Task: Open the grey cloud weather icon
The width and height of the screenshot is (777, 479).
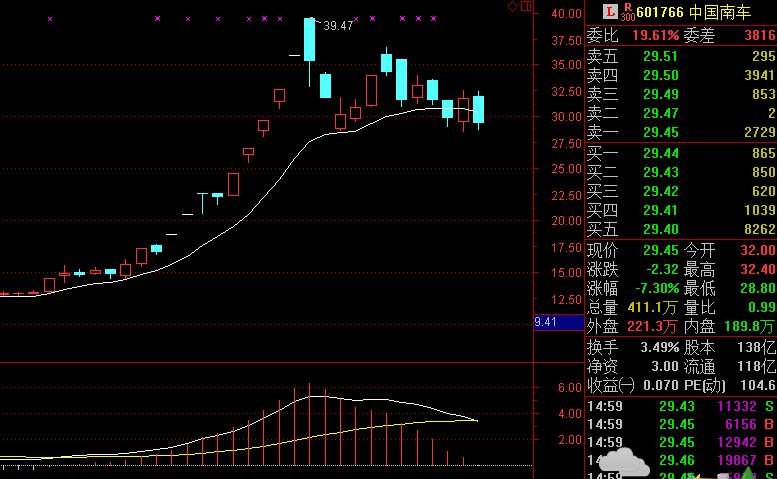Action: pyautogui.click(x=623, y=462)
